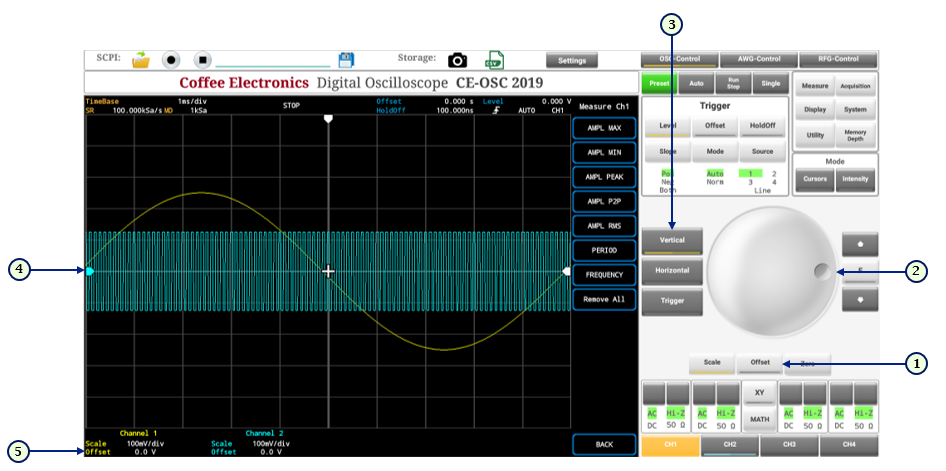946x471 pixels.
Task: Click the down arrow button beside knob
Action: pyautogui.click(x=860, y=299)
